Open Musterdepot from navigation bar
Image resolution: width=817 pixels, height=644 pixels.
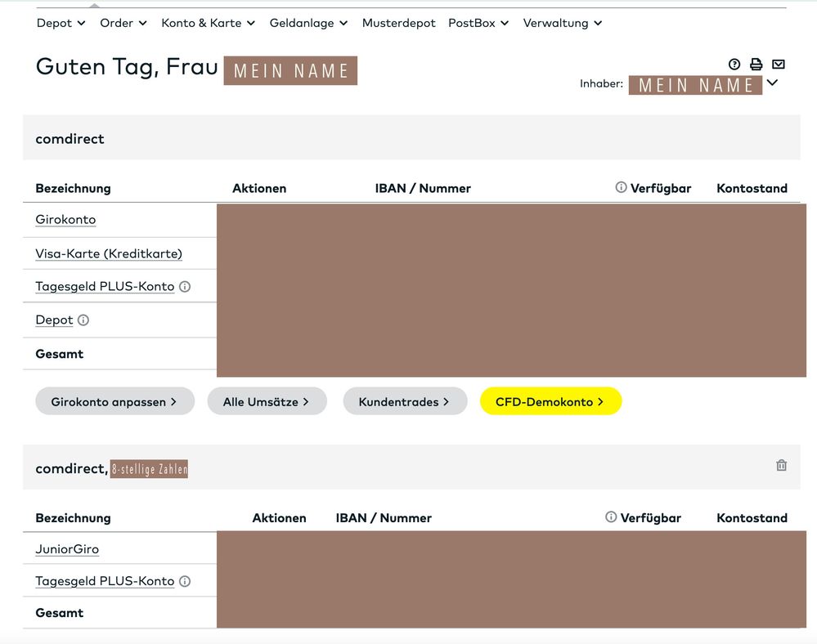point(398,23)
